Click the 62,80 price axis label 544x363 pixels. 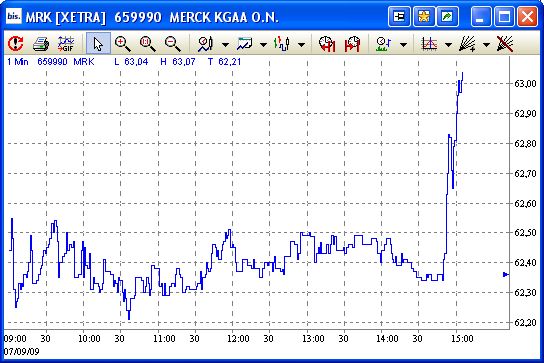(525, 143)
